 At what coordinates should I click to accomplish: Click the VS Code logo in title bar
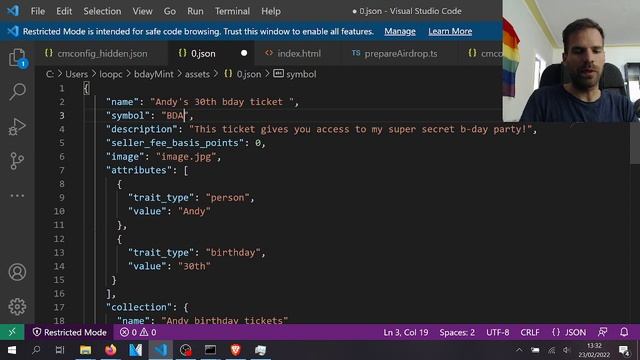13,11
